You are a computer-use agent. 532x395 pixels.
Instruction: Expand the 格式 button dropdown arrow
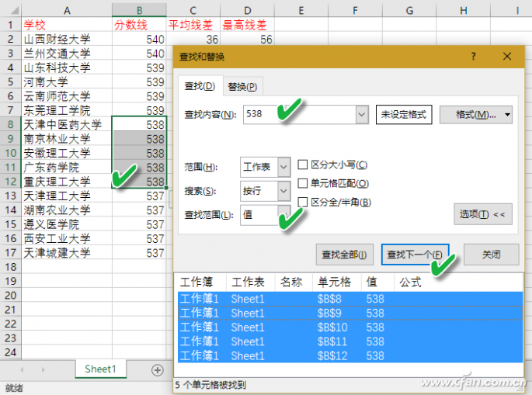coord(507,115)
